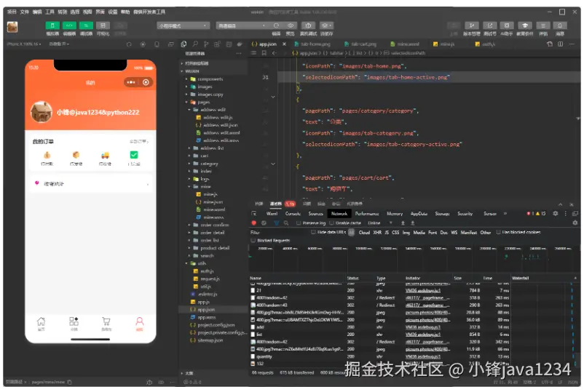
Task: Click the Filter input field
Action: 280,232
